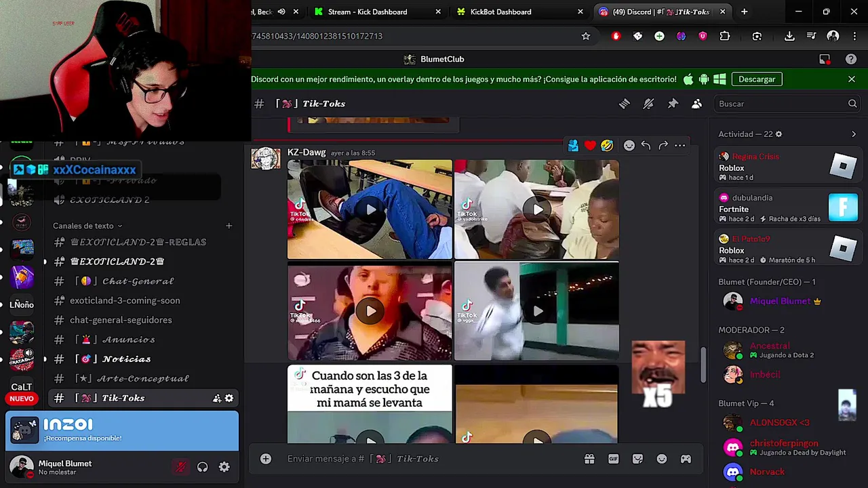The image size is (868, 488).
Task: React with the laughing emoji
Action: coord(607,145)
